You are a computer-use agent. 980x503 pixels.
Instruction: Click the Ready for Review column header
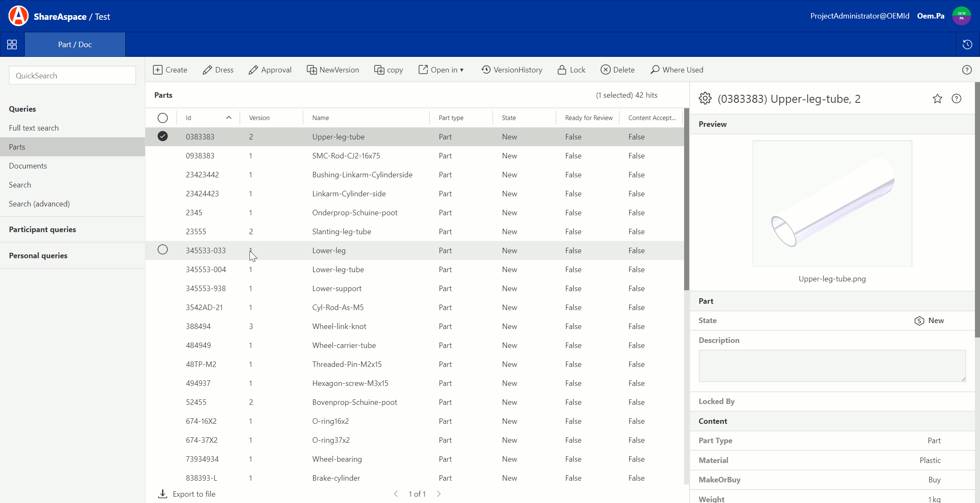pyautogui.click(x=589, y=118)
